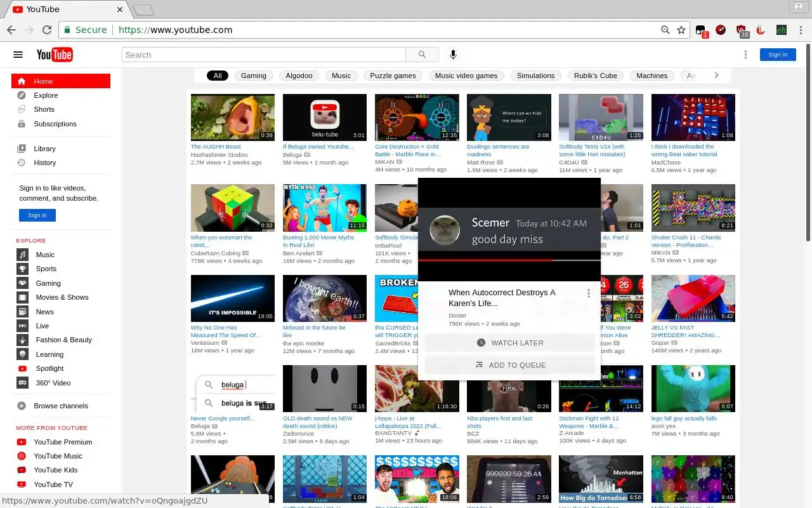The image size is (812, 508).
Task: Click the page vertical scrollbar
Action: point(808,143)
